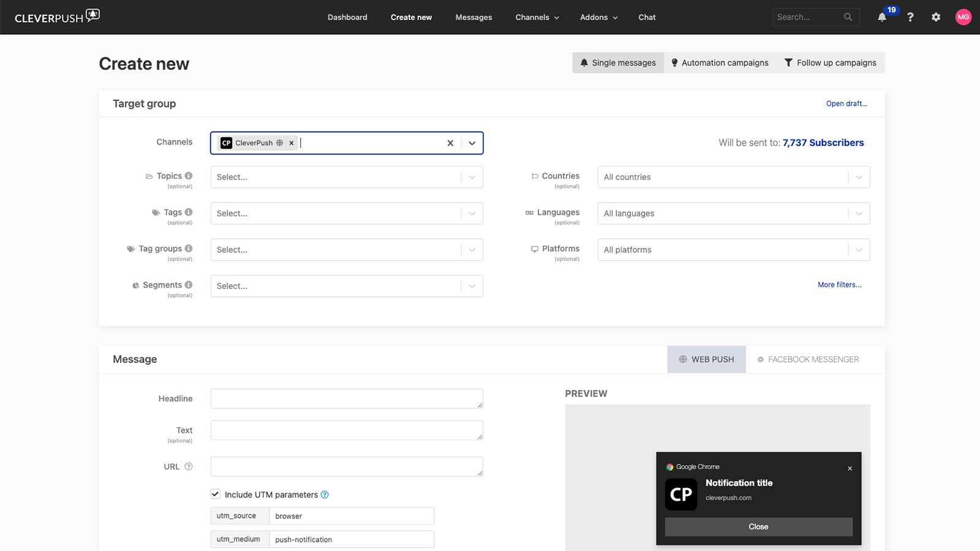Clear all selected channels with the X
This screenshot has width=980, height=551.
point(450,143)
